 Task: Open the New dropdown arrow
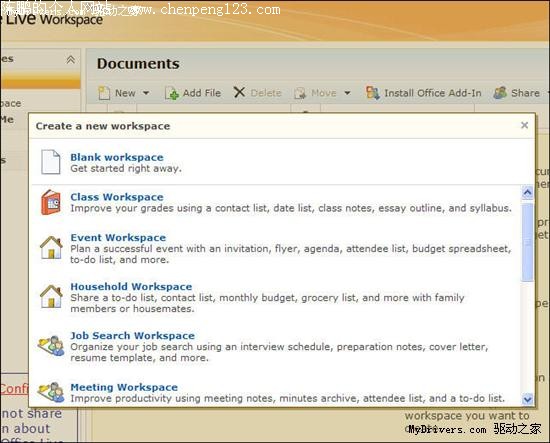pyautogui.click(x=146, y=93)
